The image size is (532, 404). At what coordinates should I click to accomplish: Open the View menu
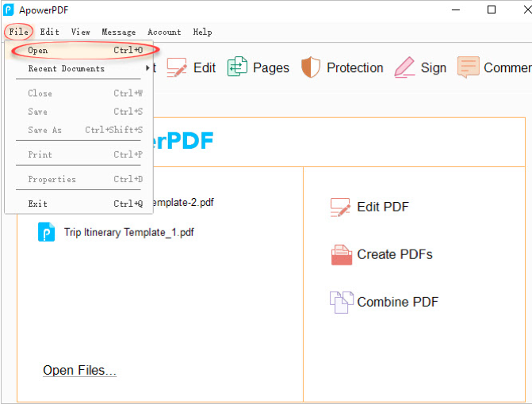point(80,32)
